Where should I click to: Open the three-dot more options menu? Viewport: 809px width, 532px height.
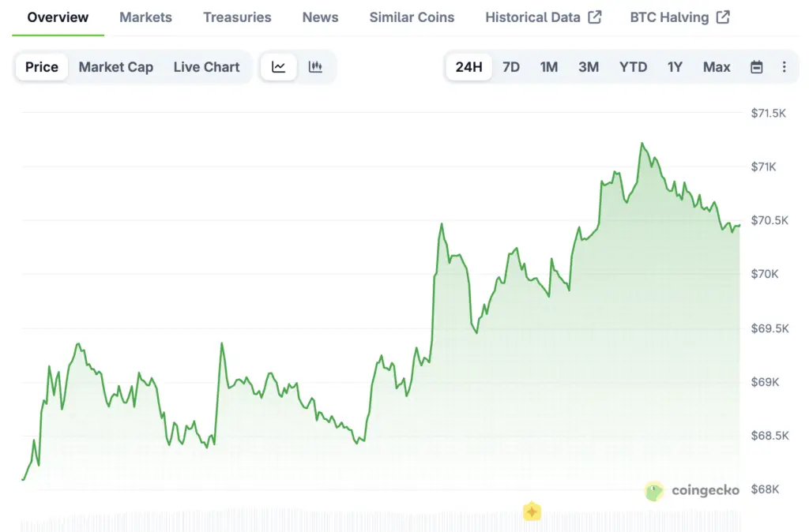784,67
